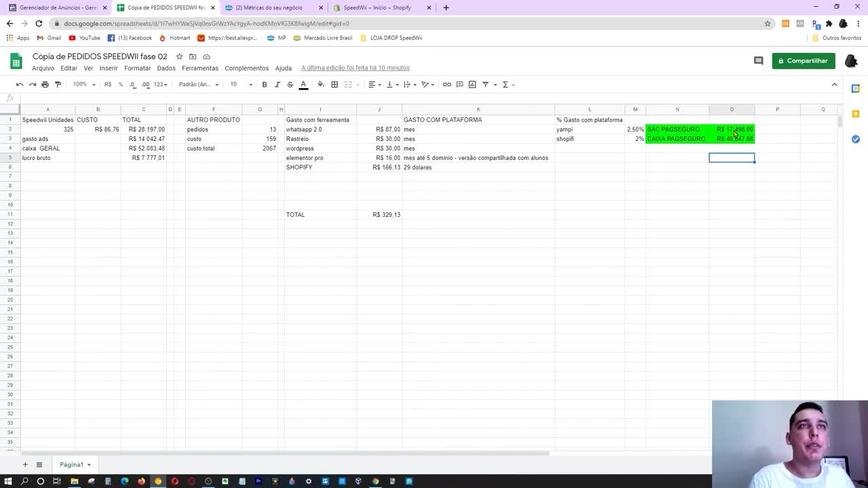Insert chart from toolbar
Image resolution: width=868 pixels, height=488 pixels.
coord(473,85)
